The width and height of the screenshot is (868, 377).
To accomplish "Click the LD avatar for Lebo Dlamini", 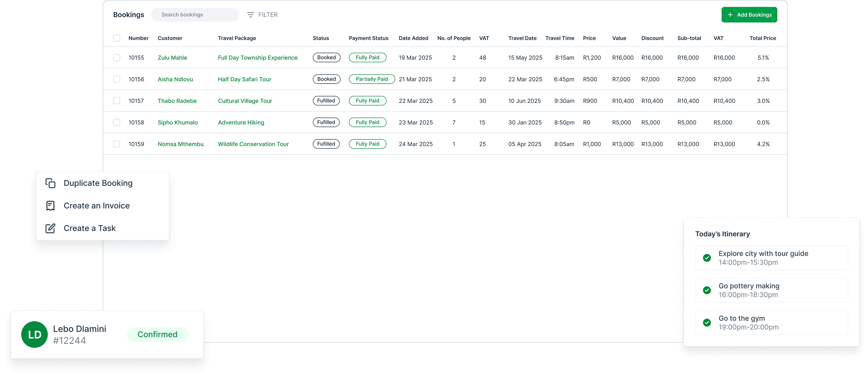I will [35, 334].
